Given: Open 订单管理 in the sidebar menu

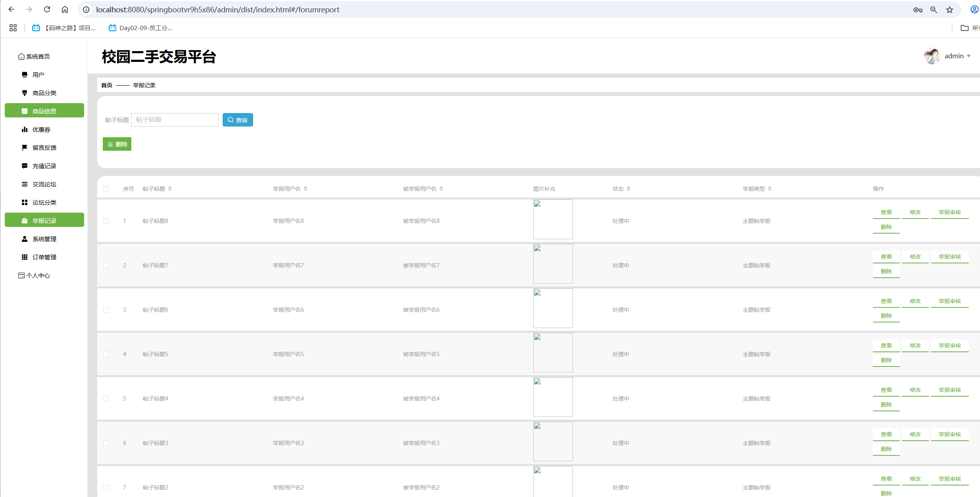Looking at the screenshot, I should click(x=44, y=257).
